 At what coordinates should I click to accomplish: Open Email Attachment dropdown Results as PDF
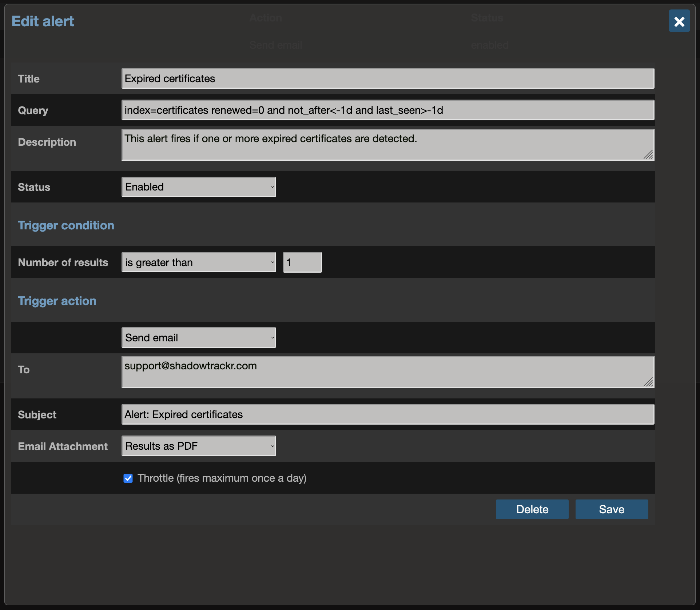[199, 446]
